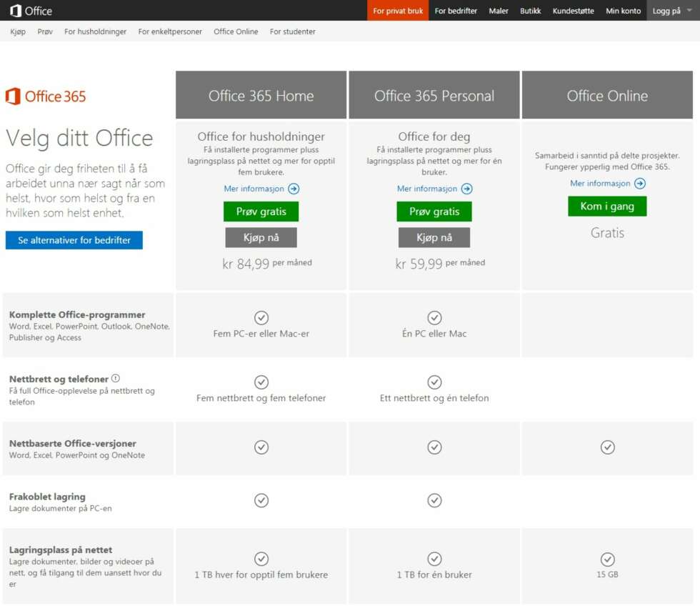The image size is (700, 611).
Task: Click the Office logo in the header
Action: (x=31, y=11)
